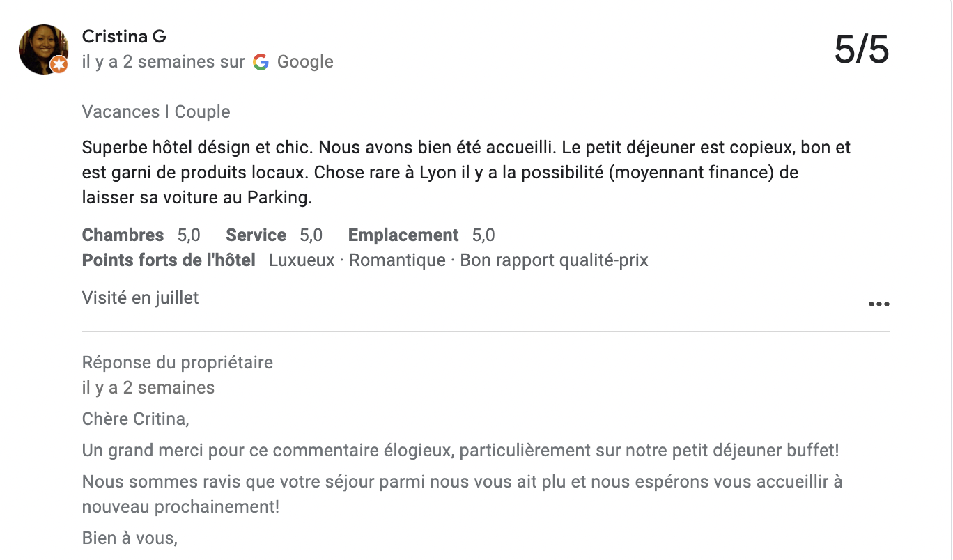This screenshot has width=953, height=560.
Task: Click the "Visité en juillet" text
Action: coord(141,298)
